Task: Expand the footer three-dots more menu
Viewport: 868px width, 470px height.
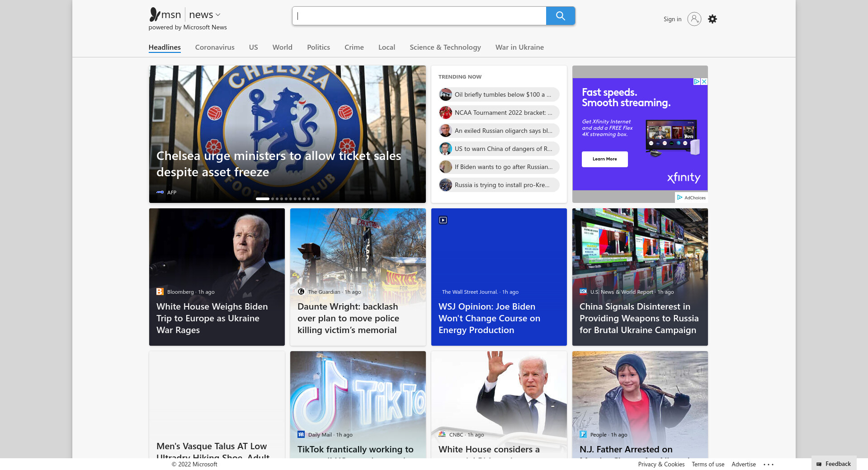Action: pyautogui.click(x=769, y=464)
